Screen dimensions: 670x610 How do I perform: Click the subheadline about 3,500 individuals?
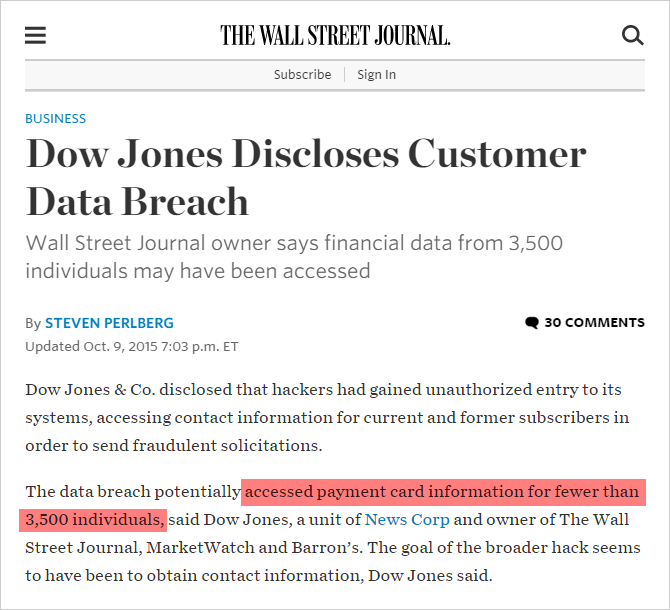click(294, 257)
